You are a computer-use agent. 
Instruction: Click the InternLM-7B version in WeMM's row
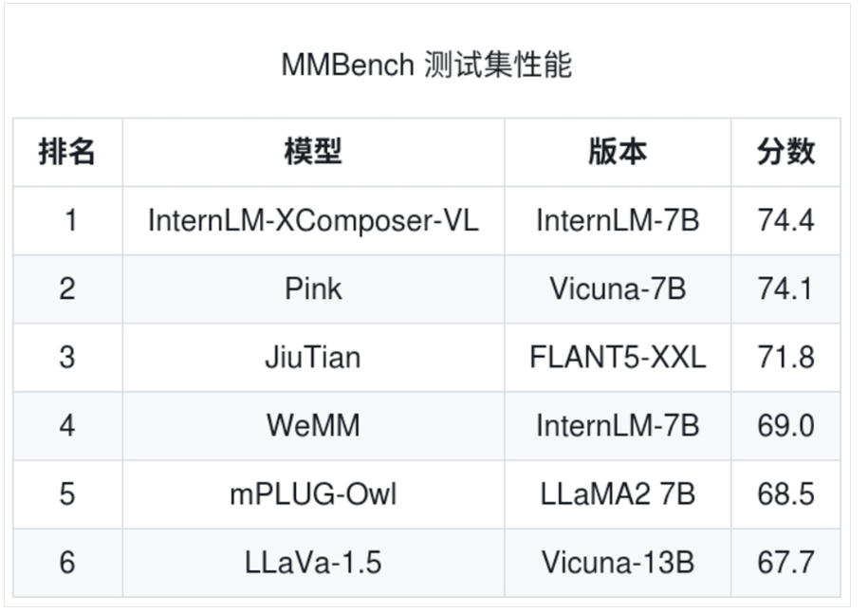(x=618, y=425)
